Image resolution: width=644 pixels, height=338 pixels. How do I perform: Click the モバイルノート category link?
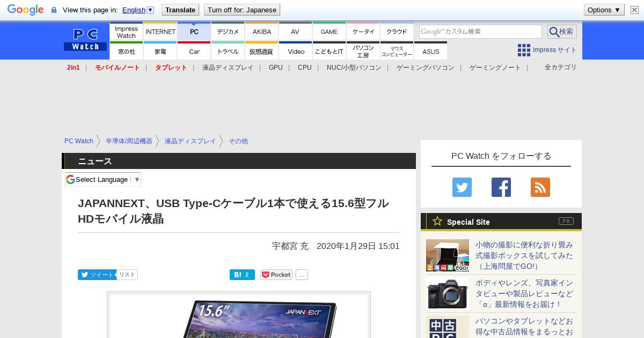(x=118, y=68)
